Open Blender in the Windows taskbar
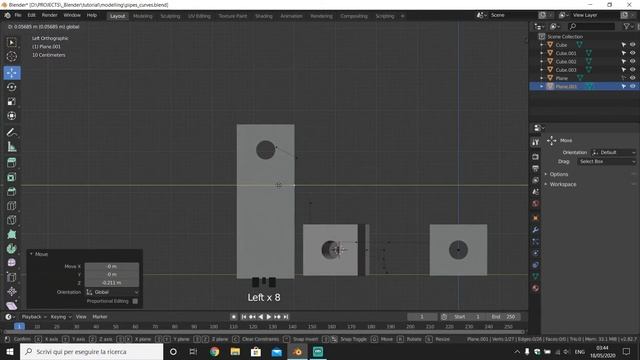640x360 pixels. pos(297,351)
